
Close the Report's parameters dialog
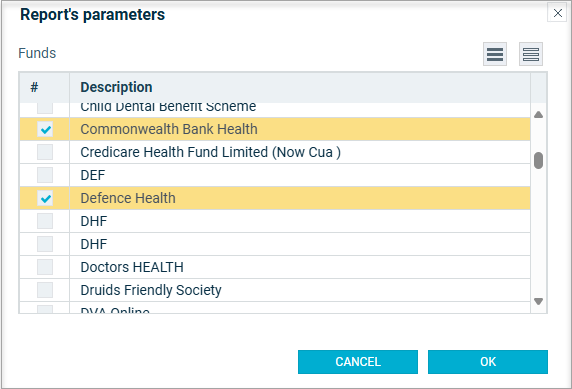[x=557, y=13]
